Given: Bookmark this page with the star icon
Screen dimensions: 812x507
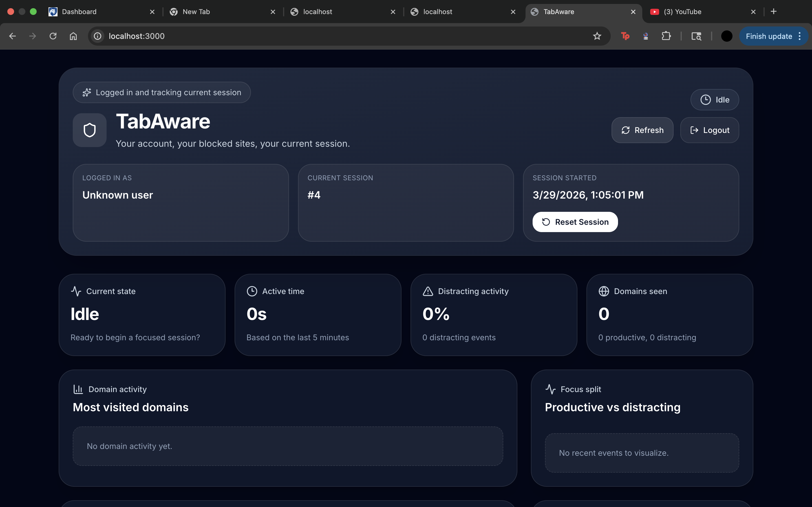Looking at the screenshot, I should click(597, 36).
